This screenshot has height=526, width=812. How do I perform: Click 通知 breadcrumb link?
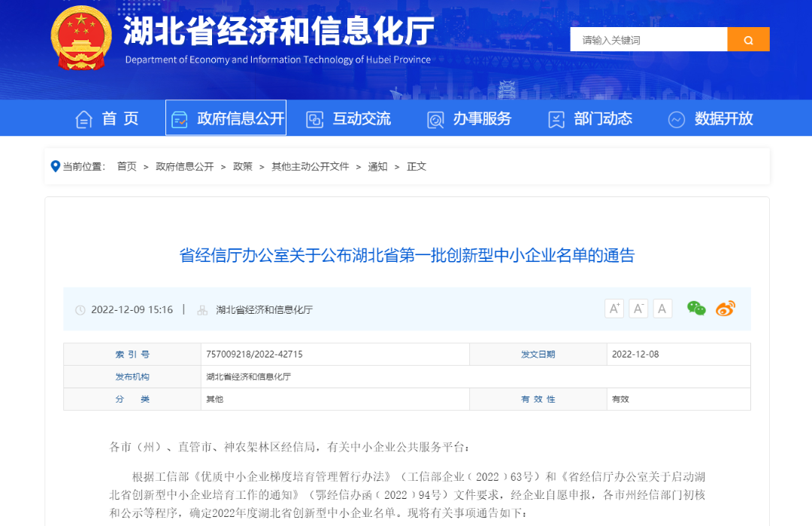tap(377, 166)
